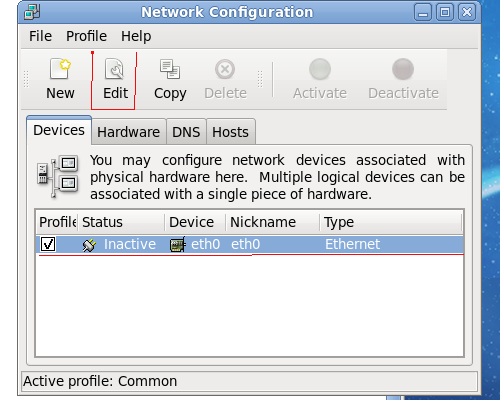Screen dimensions: 500x400
Task: Switch to the DNS tab
Action: [186, 132]
